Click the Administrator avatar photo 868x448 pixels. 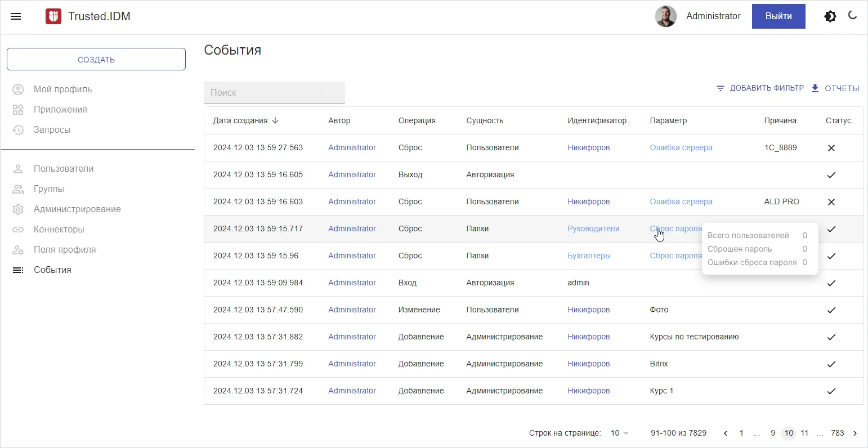[665, 16]
